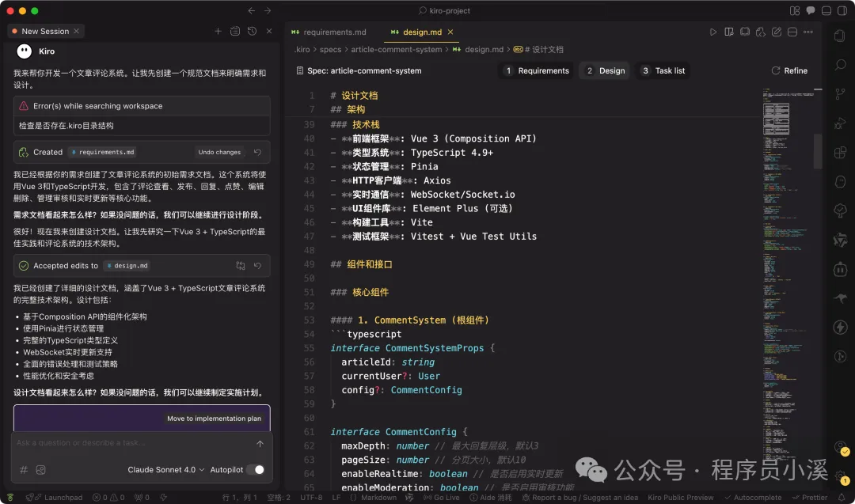Toggle the chat panel from title bar
Screen dimensions: 855x504
(811, 11)
